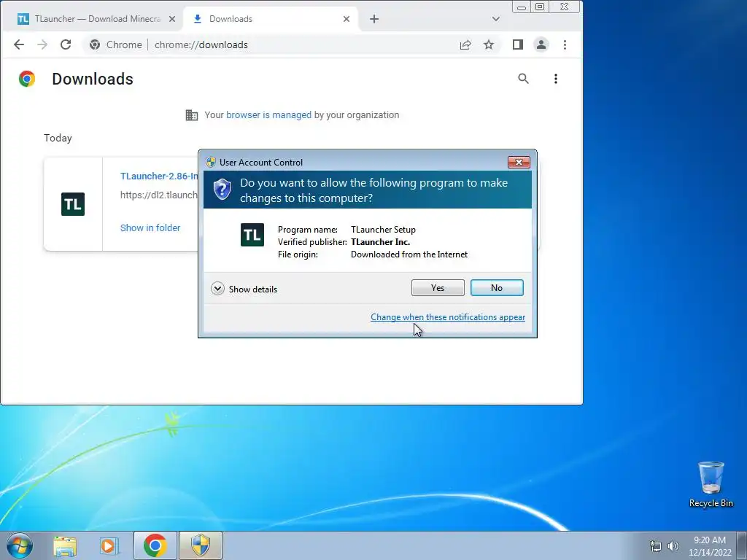Click the Chrome logo beside Downloads
Image resolution: width=747 pixels, height=560 pixels.
(27, 79)
